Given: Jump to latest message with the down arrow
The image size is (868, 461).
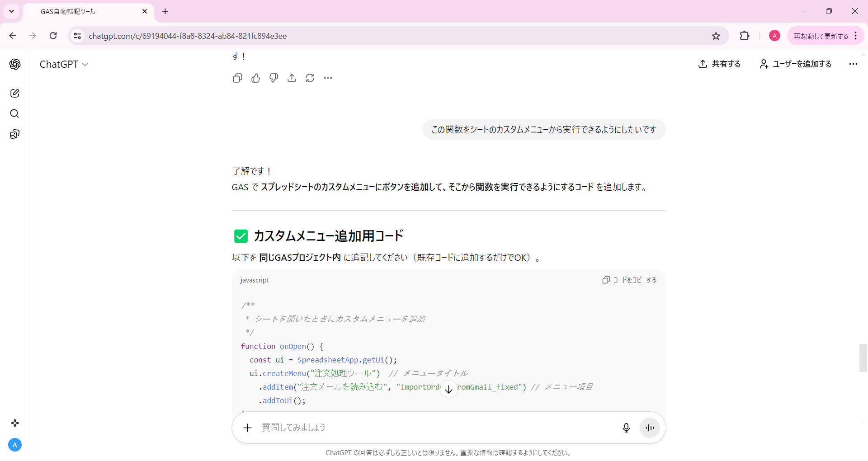Looking at the screenshot, I should [x=448, y=389].
